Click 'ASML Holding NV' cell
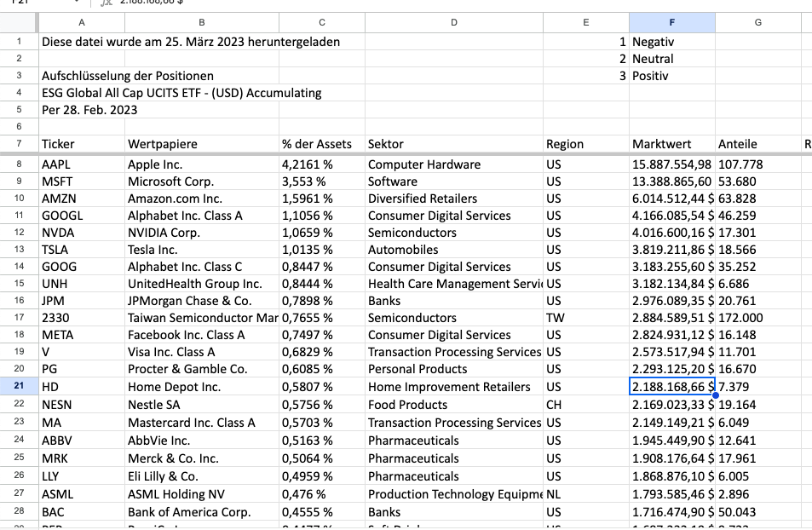The height and width of the screenshot is (530, 812). point(202,494)
